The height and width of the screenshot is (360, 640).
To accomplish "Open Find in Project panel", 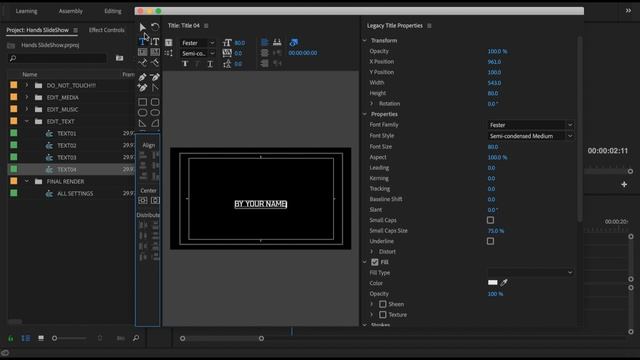I will coord(136,338).
